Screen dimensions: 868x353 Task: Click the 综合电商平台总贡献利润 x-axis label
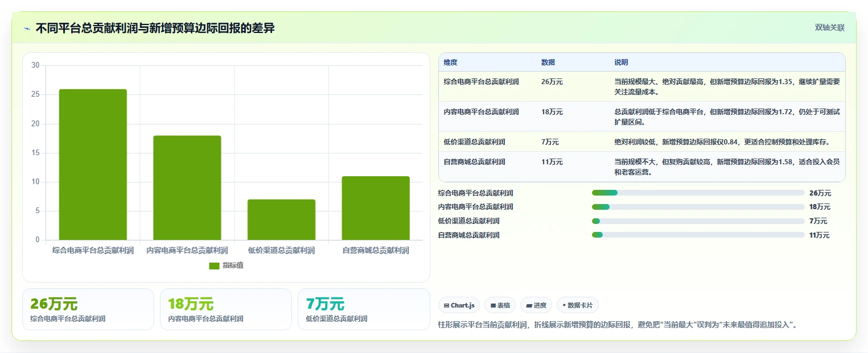coord(93,251)
